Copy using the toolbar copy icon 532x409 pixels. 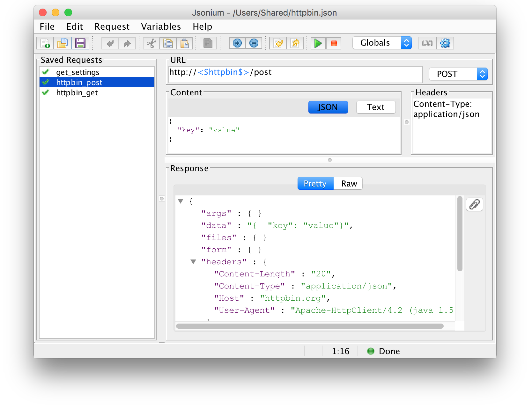(168, 43)
